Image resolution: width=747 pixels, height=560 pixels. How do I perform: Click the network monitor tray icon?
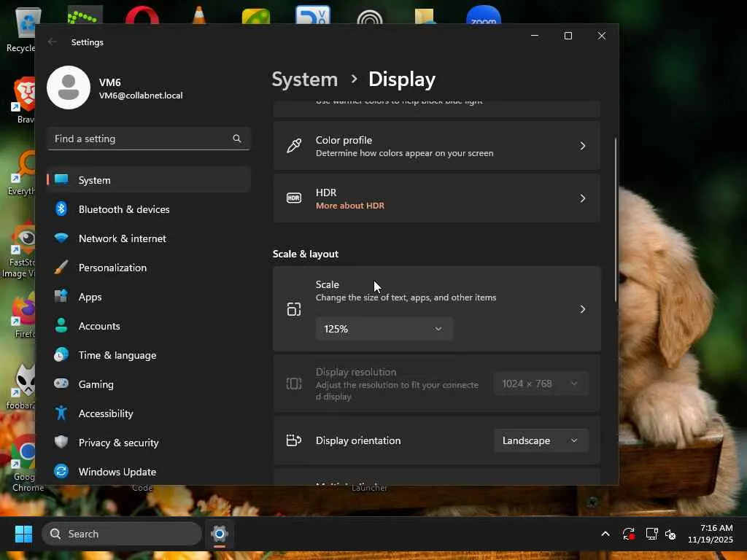click(x=651, y=534)
